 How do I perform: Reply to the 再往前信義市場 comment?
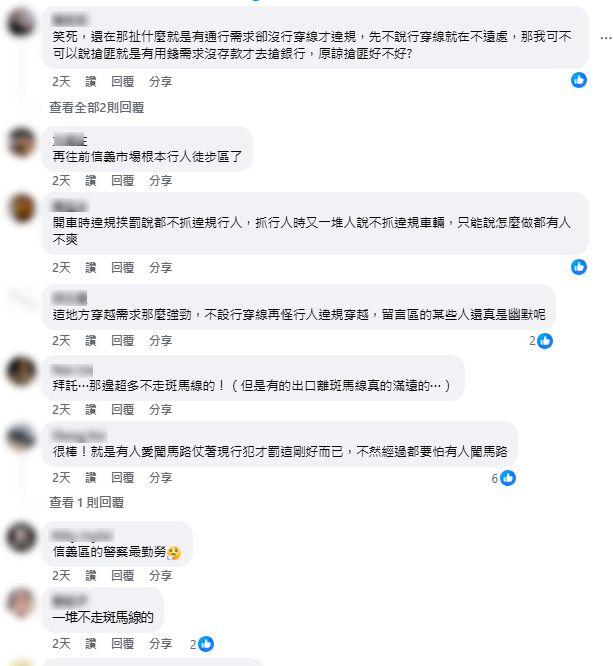pyautogui.click(x=123, y=181)
